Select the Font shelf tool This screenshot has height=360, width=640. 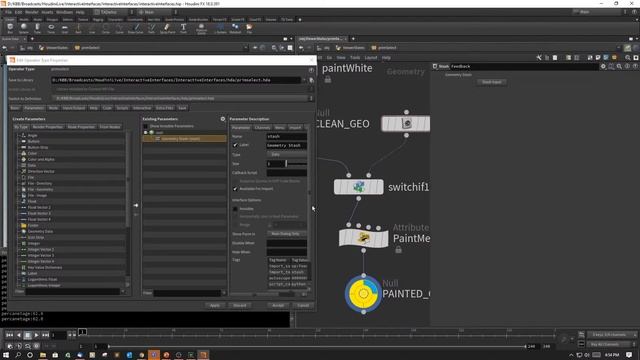[x=183, y=28]
